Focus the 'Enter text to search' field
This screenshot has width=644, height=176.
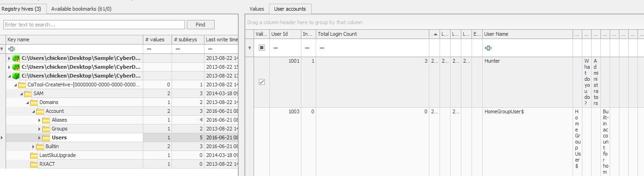[94, 25]
